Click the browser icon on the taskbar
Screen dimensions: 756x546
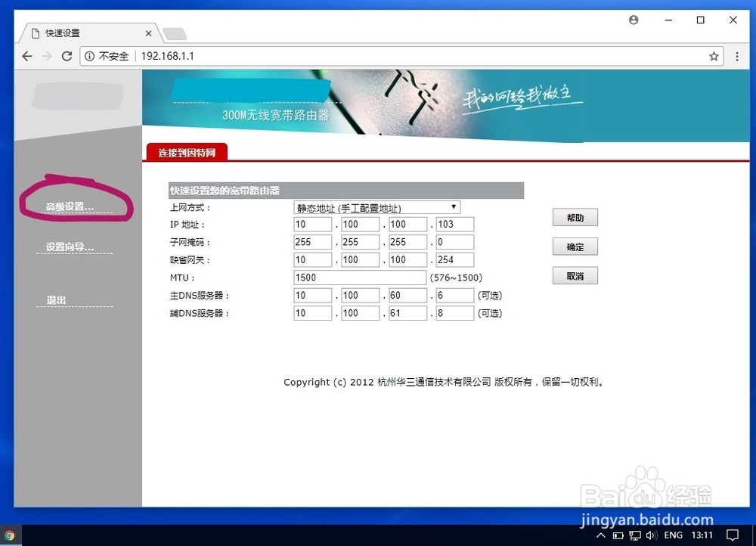click(x=11, y=535)
